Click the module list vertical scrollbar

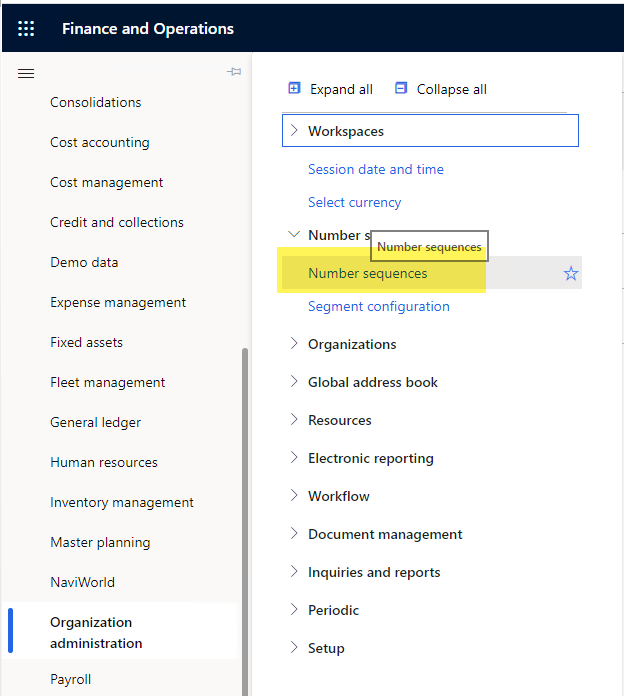point(245,522)
